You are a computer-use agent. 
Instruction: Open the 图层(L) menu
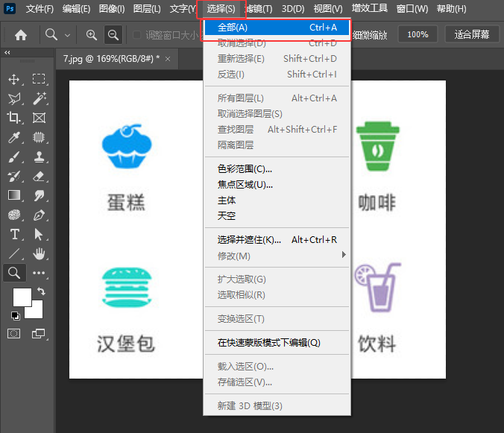pos(147,9)
